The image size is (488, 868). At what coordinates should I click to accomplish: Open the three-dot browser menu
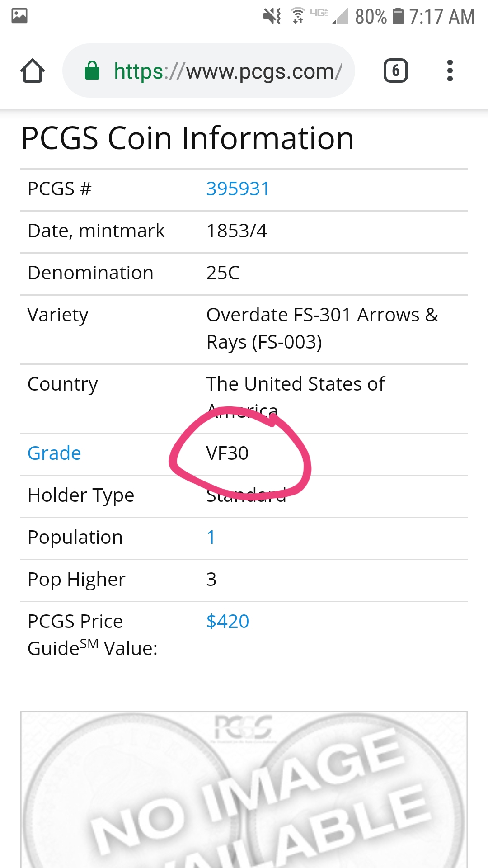pos(450,71)
